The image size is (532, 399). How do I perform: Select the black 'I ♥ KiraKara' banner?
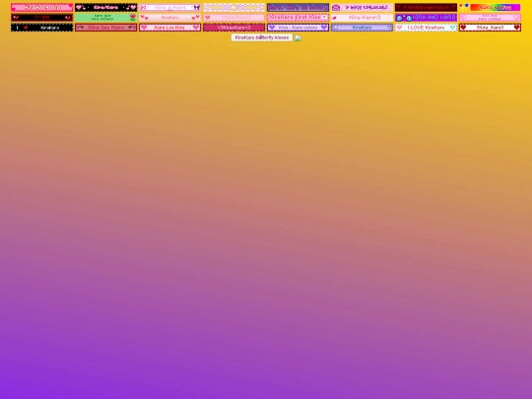[41, 28]
